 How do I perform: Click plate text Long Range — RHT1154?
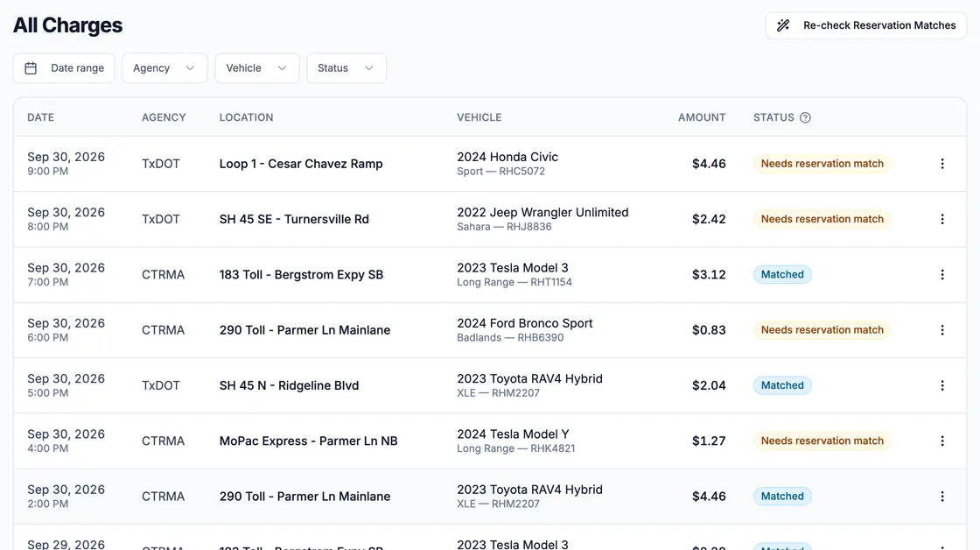point(514,282)
